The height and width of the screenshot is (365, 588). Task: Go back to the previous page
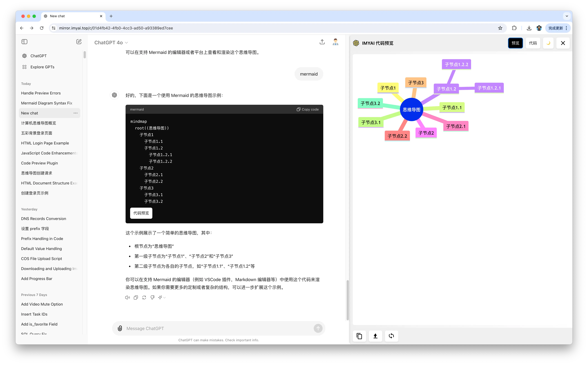click(x=22, y=28)
